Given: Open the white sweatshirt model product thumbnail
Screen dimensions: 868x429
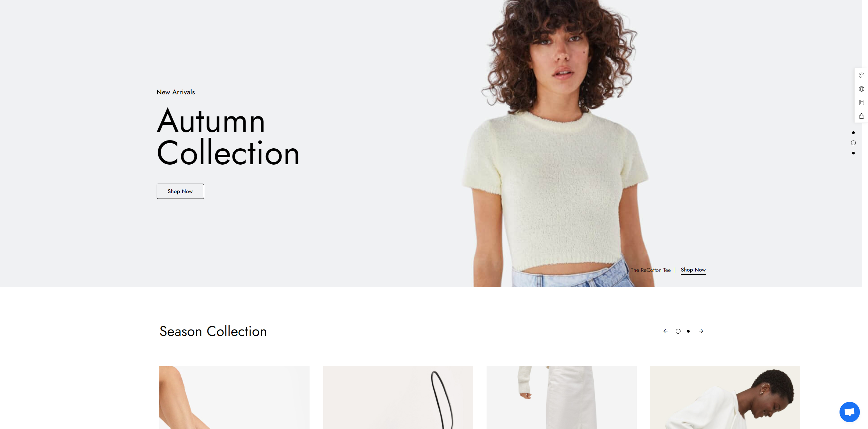Looking at the screenshot, I should (x=725, y=397).
